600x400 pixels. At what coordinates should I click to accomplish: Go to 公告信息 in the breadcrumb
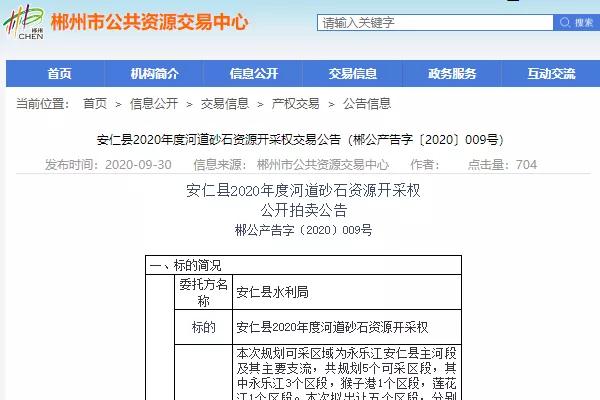click(x=367, y=103)
